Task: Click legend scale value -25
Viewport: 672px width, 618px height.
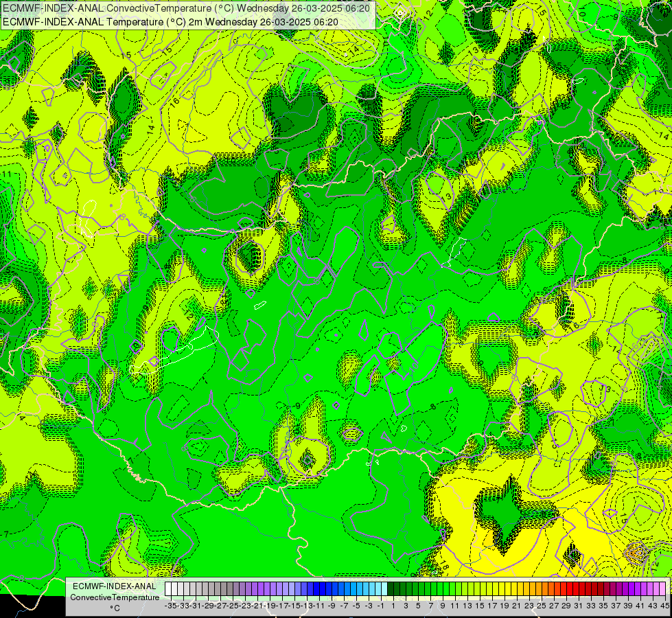Action: 233,606
